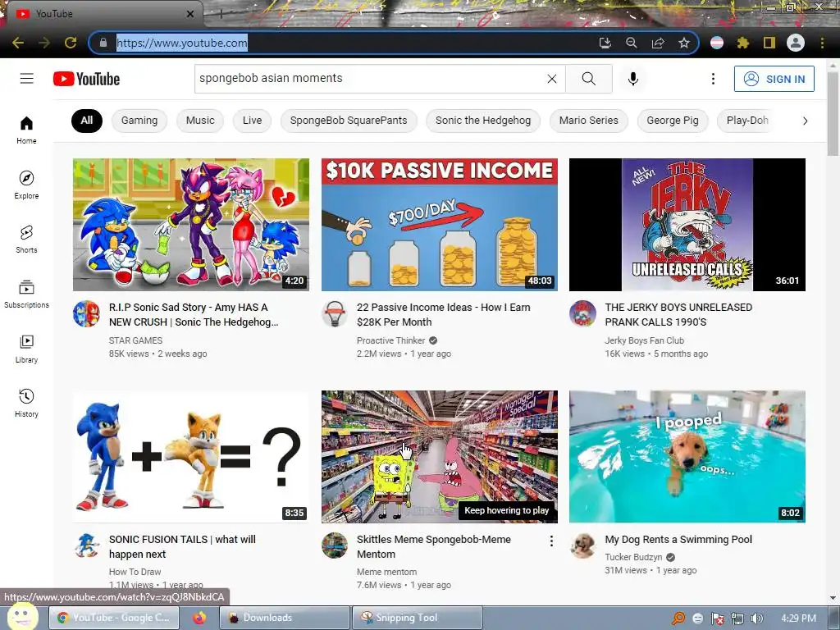Bookmark this page with the star
Screen dimensions: 840x630
[683, 43]
